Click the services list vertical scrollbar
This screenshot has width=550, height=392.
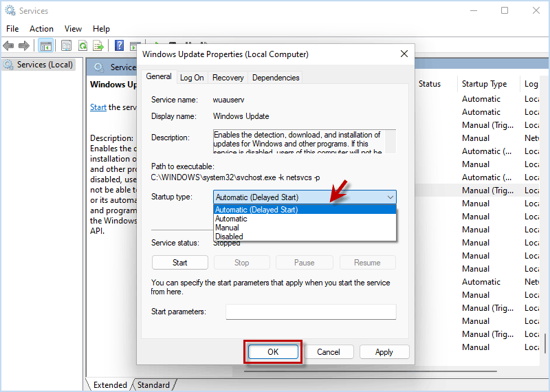click(x=545, y=343)
